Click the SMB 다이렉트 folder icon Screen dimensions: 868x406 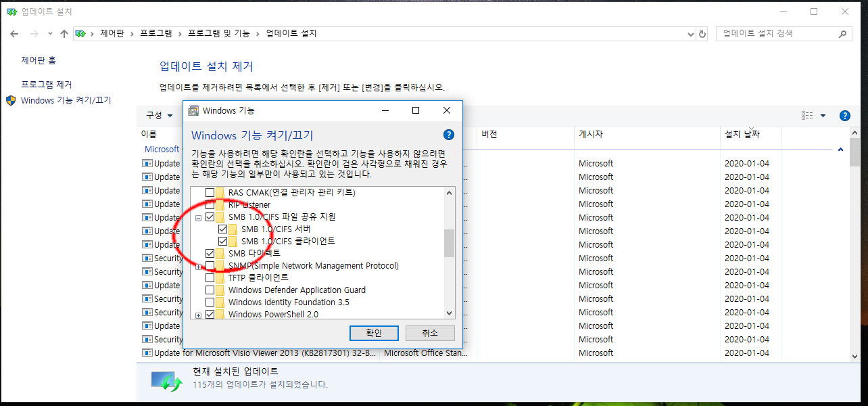(220, 254)
